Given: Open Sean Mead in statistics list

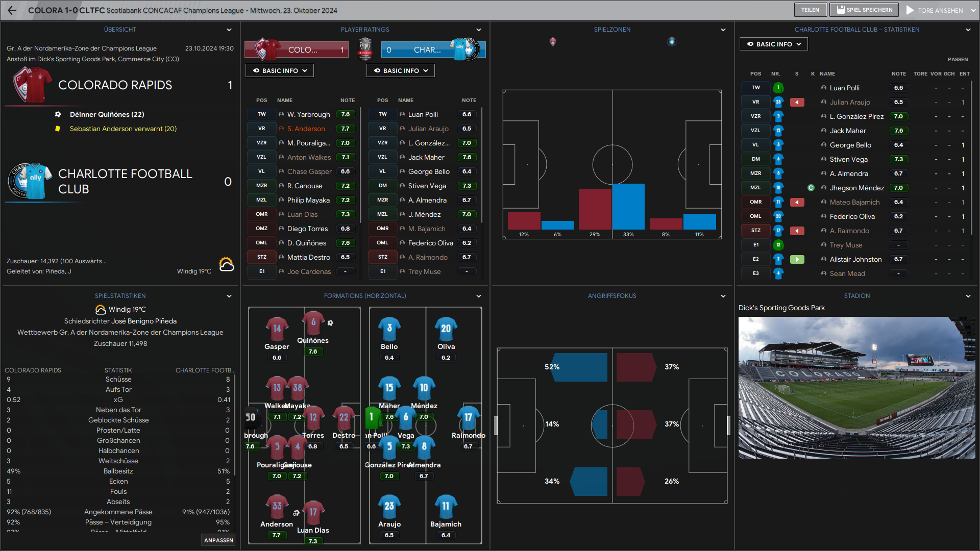Looking at the screenshot, I should [847, 274].
